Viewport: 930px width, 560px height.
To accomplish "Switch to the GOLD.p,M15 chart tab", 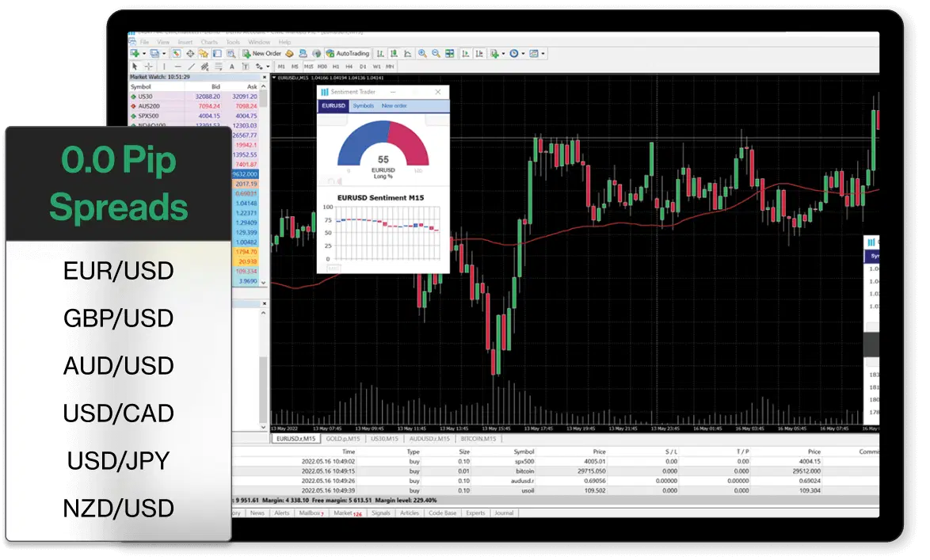I will click(x=343, y=438).
